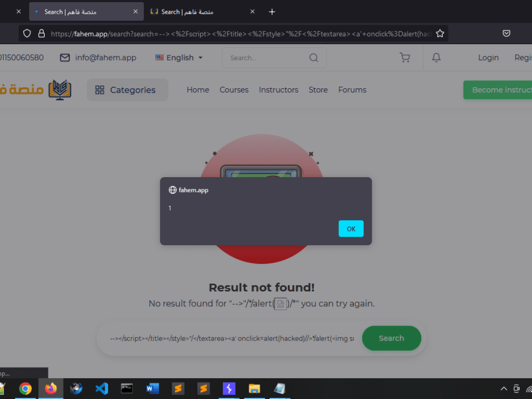
Task: Open the Categories menu button
Action: [127, 90]
